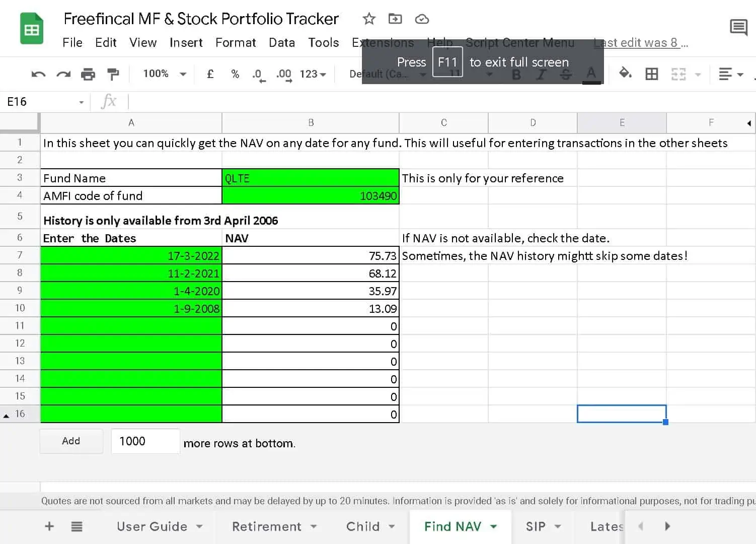756x544 pixels.
Task: Switch to the SIP sheet
Action: (x=536, y=526)
